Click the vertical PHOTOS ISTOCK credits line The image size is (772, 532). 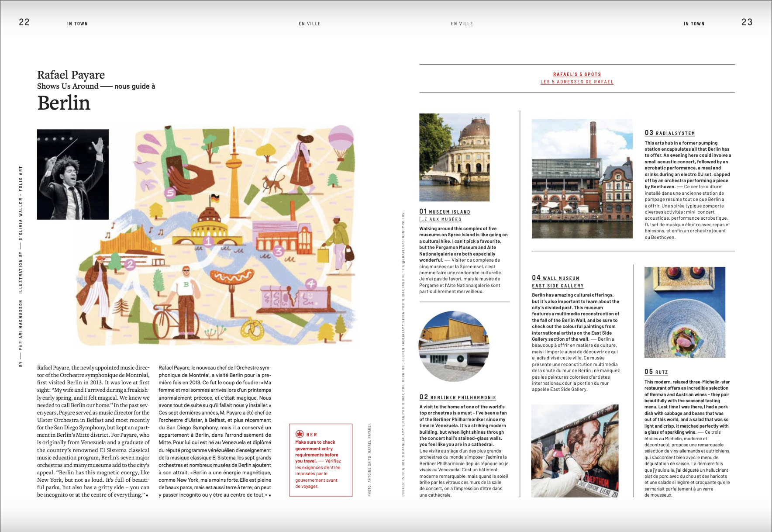click(x=403, y=354)
